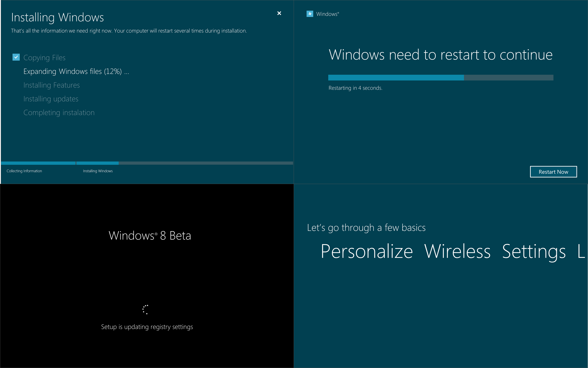Click the restart countdown progress bar
Screen dimensions: 588x368
pyautogui.click(x=441, y=77)
